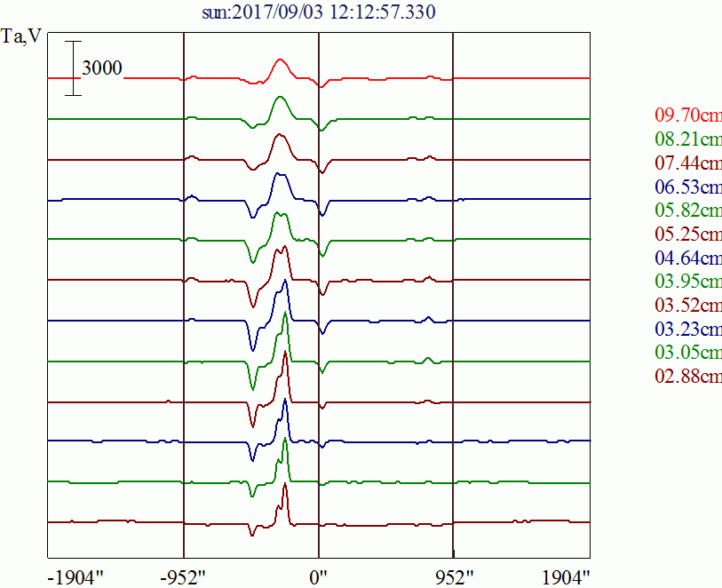Image resolution: width=722 pixels, height=588 pixels.
Task: Click the Ta,V axis label
Action: pos(21,36)
